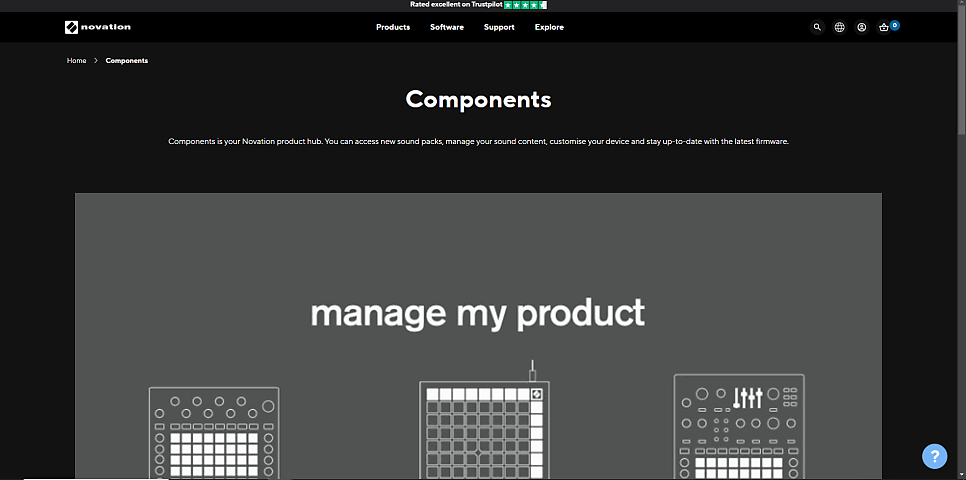Viewport: 966px width, 480px height.
Task: Open the user account icon
Action: [x=861, y=27]
